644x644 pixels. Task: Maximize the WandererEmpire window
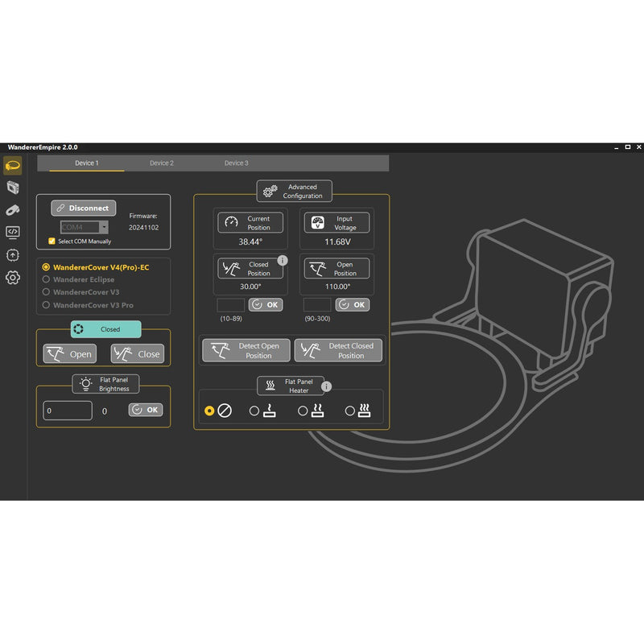coord(628,147)
